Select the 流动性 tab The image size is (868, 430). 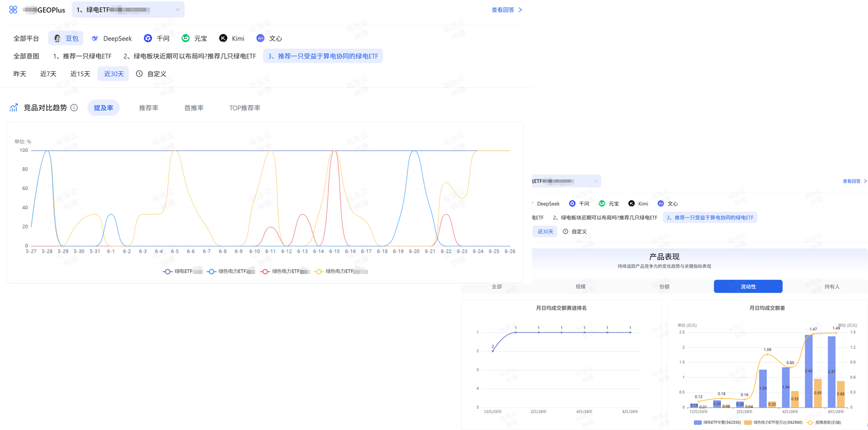click(748, 287)
